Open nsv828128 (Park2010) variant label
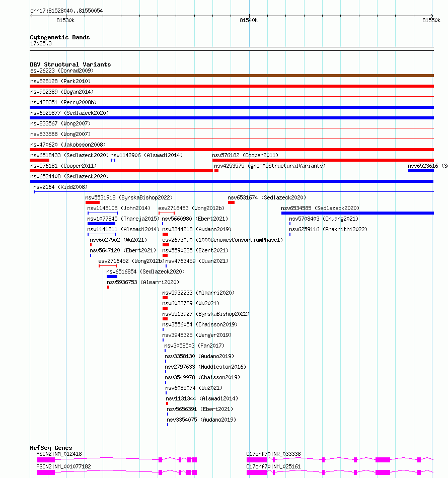Viewport: 448px width, 478px height. tap(60, 82)
